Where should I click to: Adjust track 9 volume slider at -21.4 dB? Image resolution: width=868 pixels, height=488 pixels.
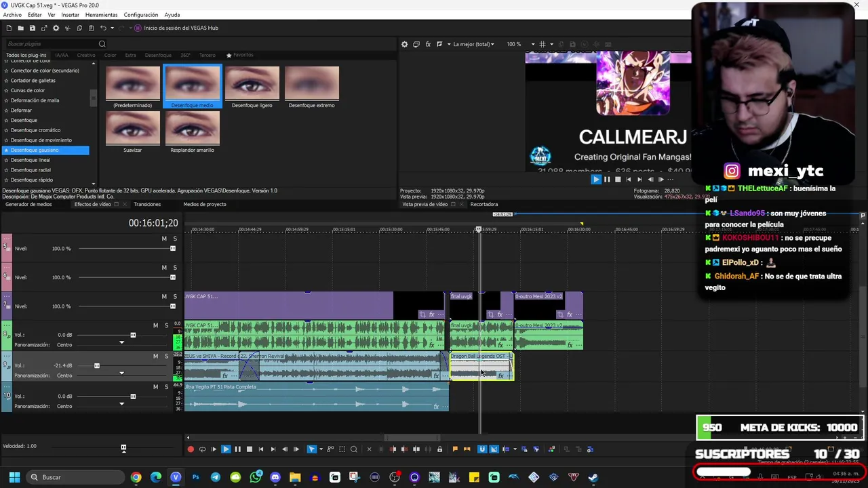click(96, 365)
